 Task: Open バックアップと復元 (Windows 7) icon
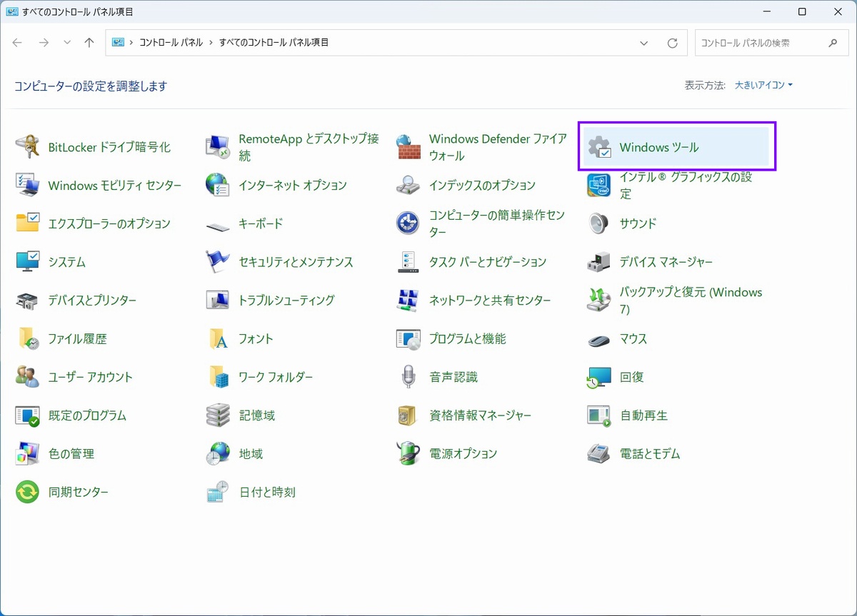click(x=599, y=301)
